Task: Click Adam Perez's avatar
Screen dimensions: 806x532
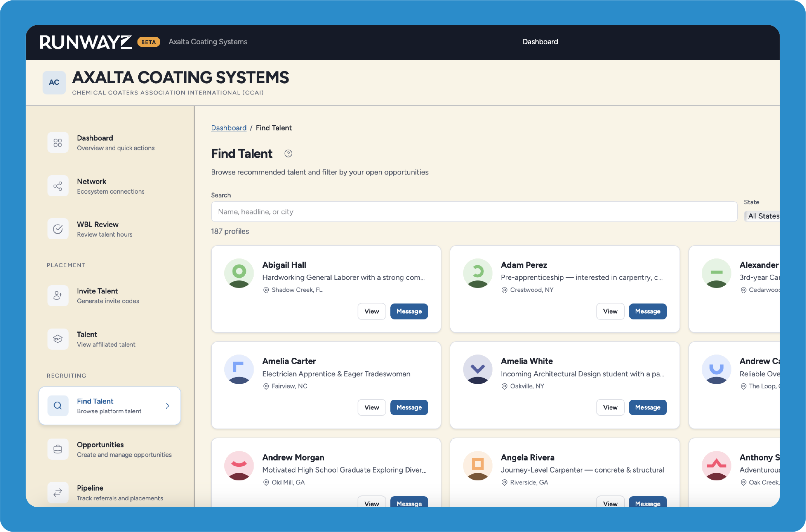Action: click(x=477, y=273)
